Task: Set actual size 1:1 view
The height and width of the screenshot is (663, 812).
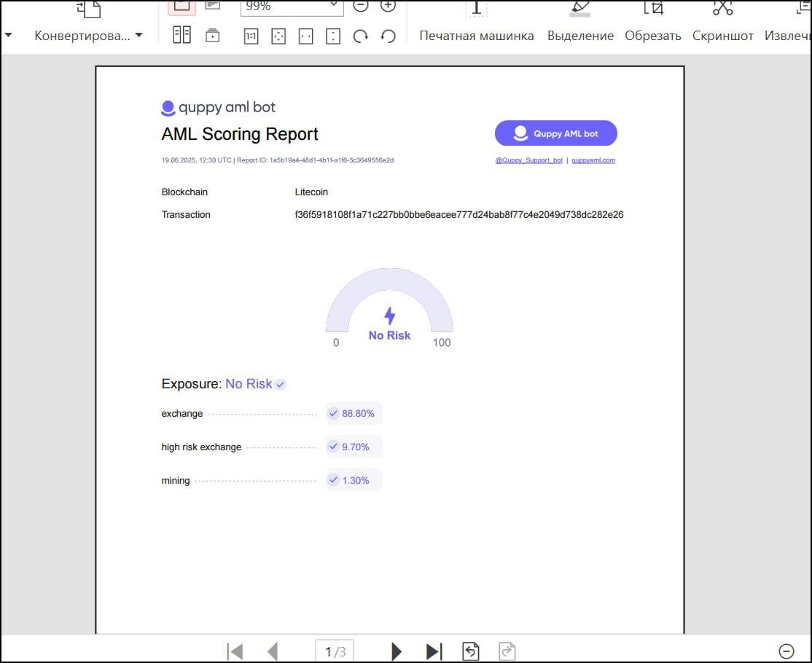Action: pyautogui.click(x=251, y=36)
